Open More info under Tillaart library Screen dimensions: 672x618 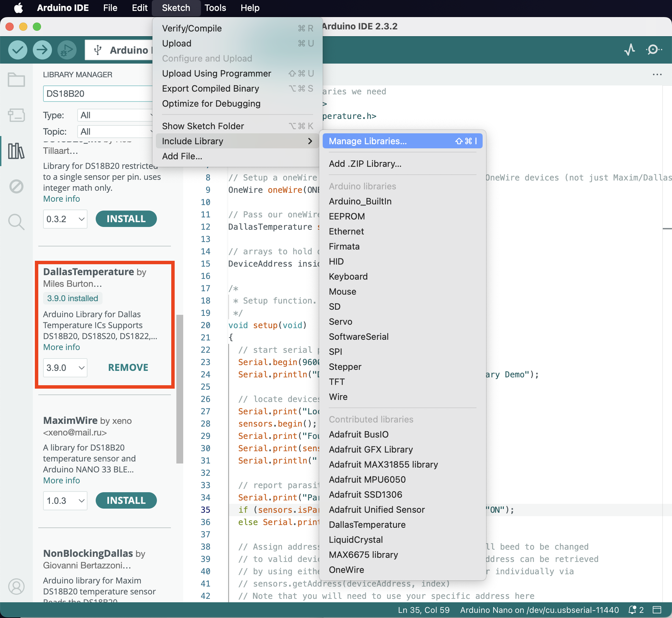point(62,199)
